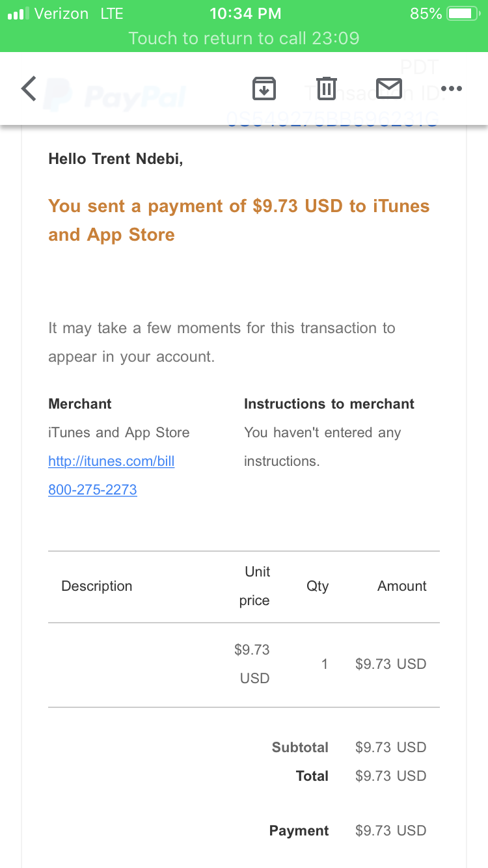This screenshot has width=488, height=868.
Task: Archive this PayPal email
Action: [264, 88]
